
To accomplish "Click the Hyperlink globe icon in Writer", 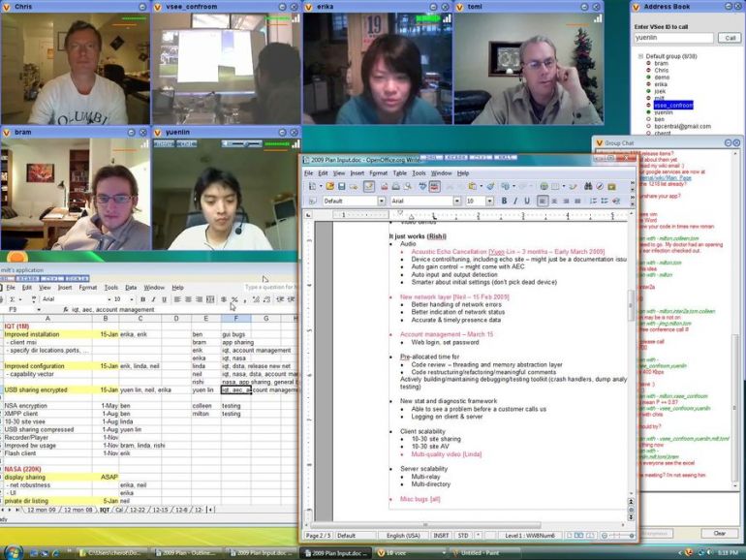I will tap(544, 187).
